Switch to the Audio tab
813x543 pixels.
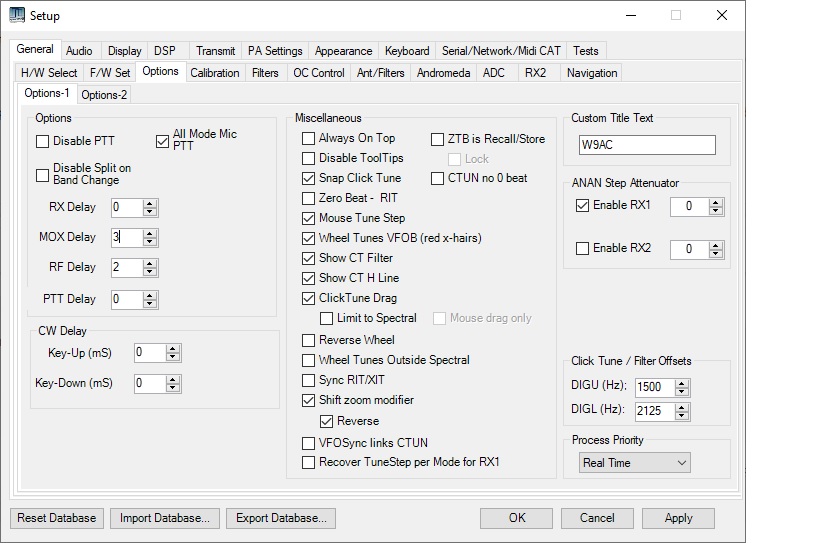(x=79, y=51)
